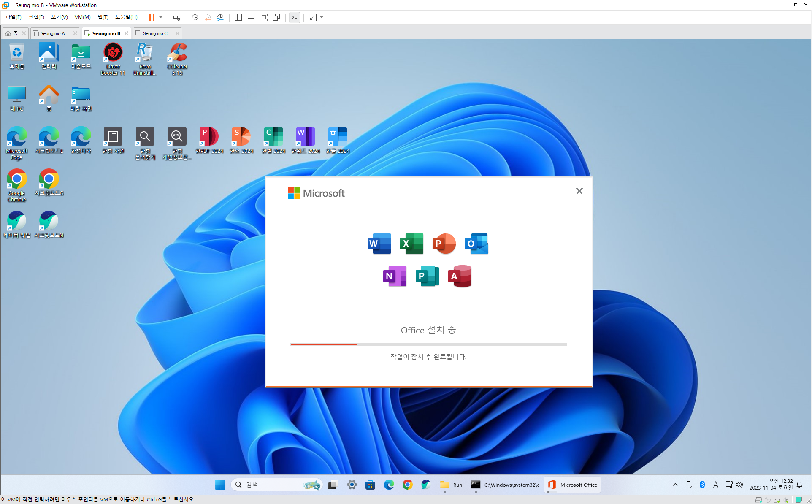Toggle the thumbnail bar view
The image size is (812, 504).
click(251, 17)
